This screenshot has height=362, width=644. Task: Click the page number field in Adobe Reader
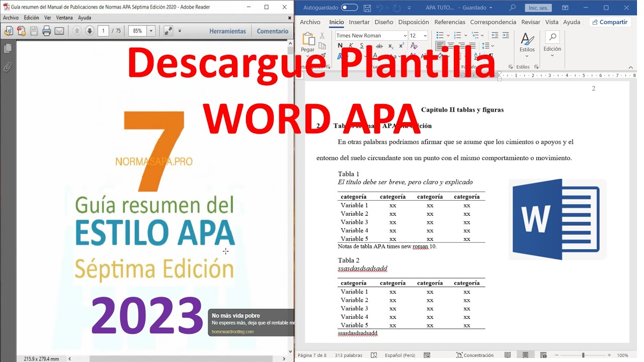click(103, 31)
